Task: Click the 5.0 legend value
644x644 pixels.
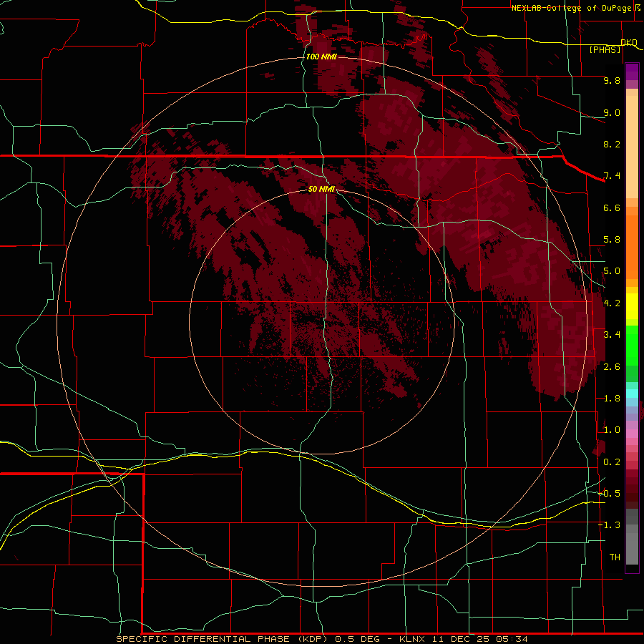Action: (x=612, y=271)
